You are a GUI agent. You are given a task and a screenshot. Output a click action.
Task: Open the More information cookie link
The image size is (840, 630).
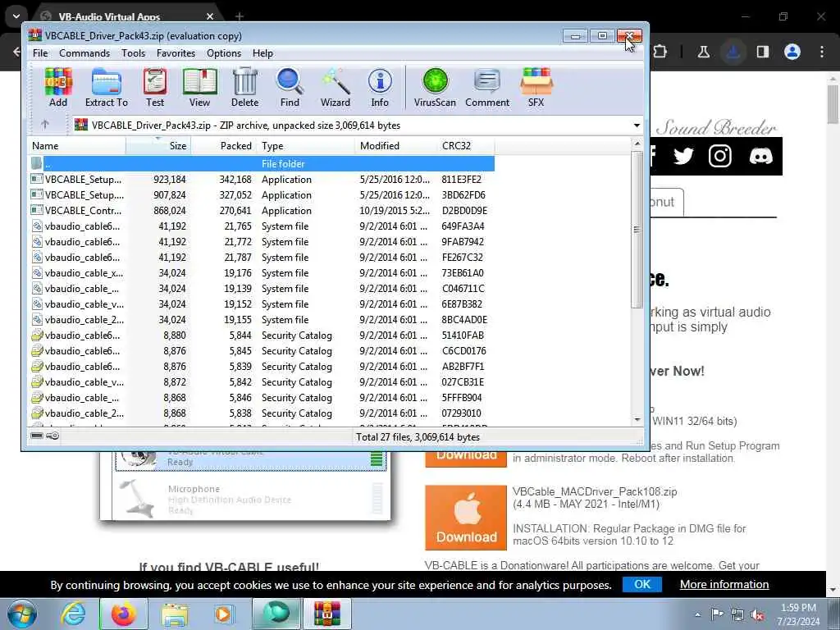tap(724, 584)
